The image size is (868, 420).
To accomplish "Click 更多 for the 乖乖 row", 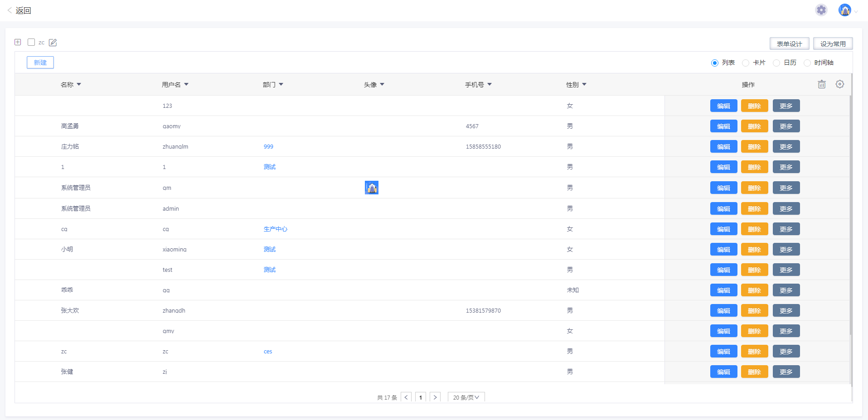I will (x=786, y=290).
